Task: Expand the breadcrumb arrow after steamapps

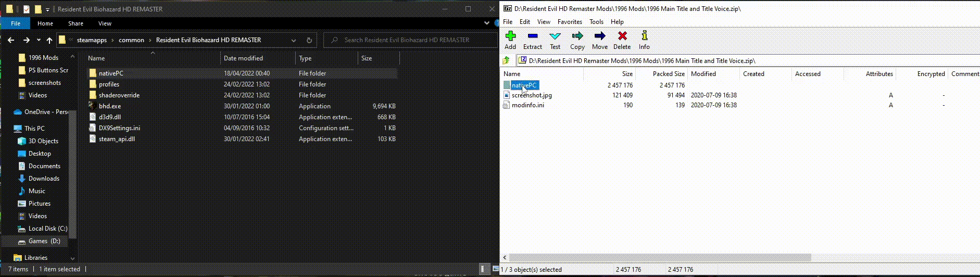Action: click(113, 40)
